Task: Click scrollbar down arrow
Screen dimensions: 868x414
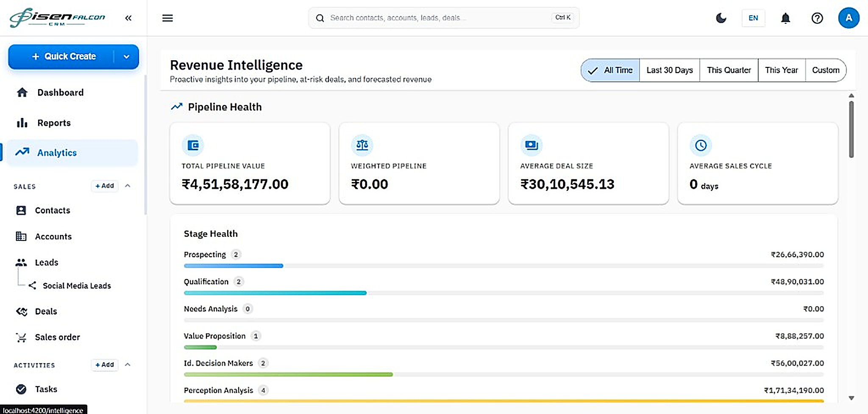Action: [x=851, y=398]
